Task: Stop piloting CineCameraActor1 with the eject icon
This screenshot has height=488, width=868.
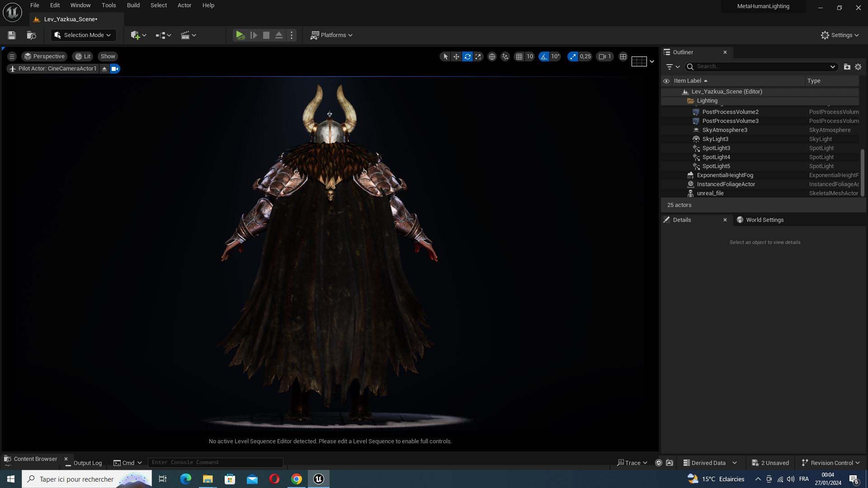Action: pos(104,69)
